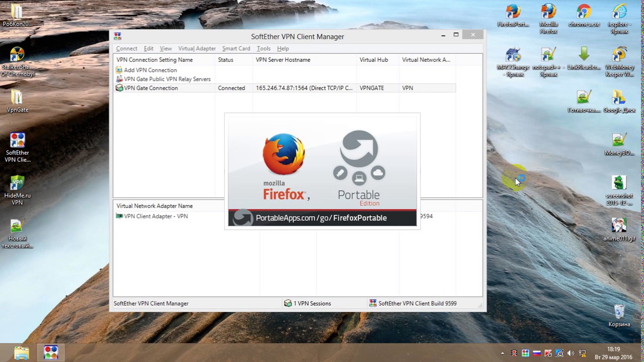Screen dimensions: 644x362
Task: Open the chromes.exe desktop shortcut
Action: 584,16
